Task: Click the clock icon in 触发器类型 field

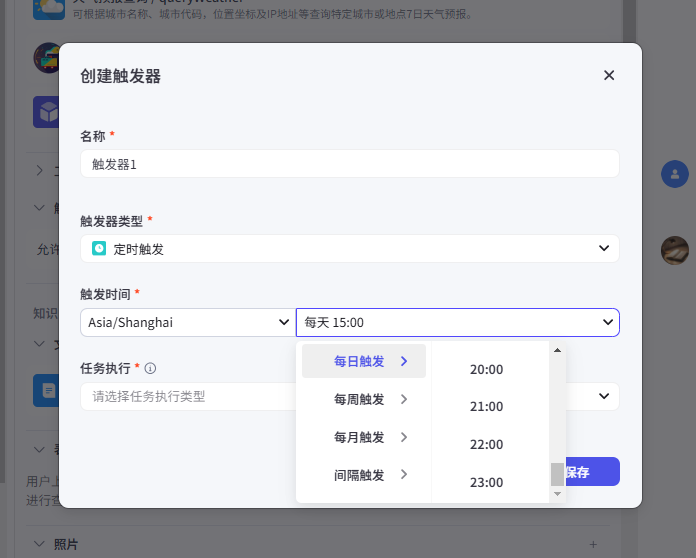Action: coord(99,248)
